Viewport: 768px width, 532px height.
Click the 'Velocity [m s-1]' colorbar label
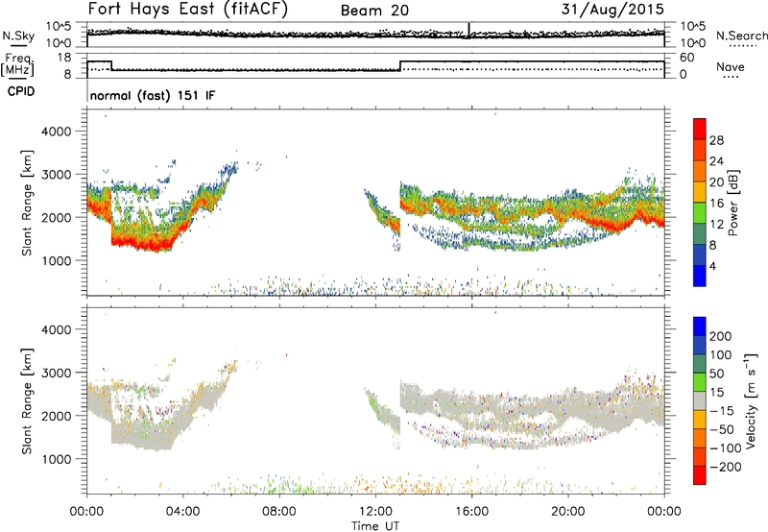click(750, 400)
